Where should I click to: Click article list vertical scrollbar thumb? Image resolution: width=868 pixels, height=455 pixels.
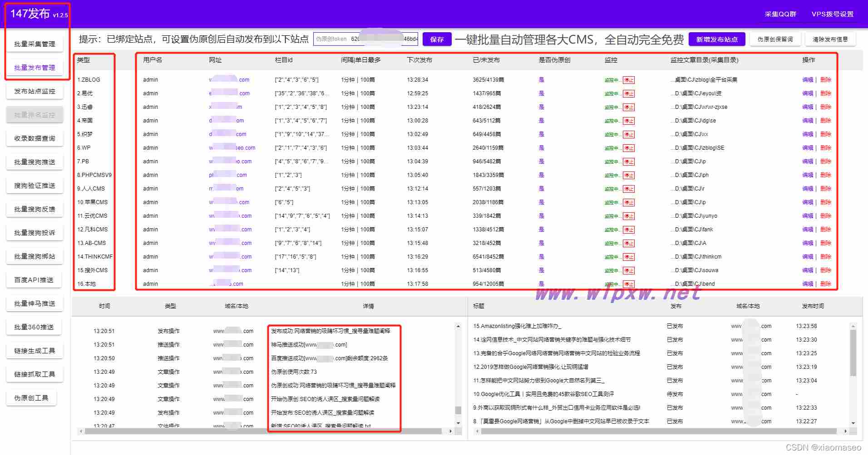(x=853, y=353)
